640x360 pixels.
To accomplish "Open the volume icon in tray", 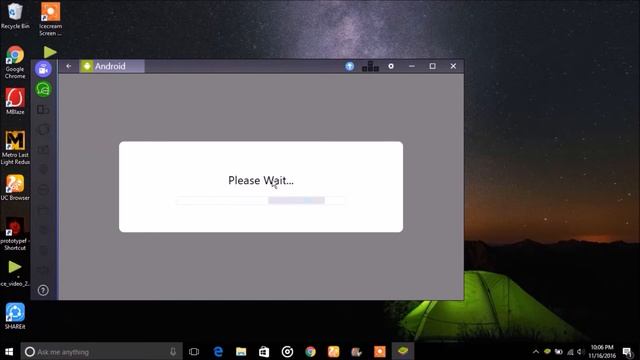I will pos(580,352).
